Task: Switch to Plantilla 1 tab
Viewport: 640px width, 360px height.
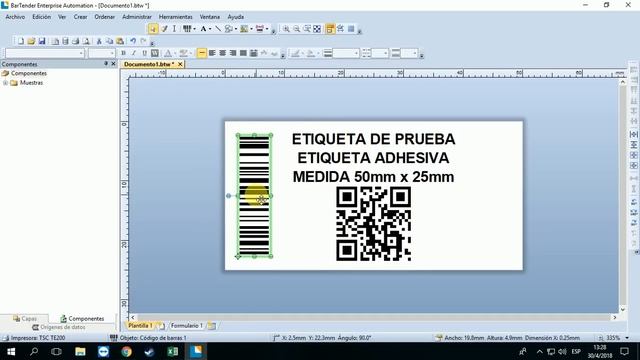Action: [140, 326]
